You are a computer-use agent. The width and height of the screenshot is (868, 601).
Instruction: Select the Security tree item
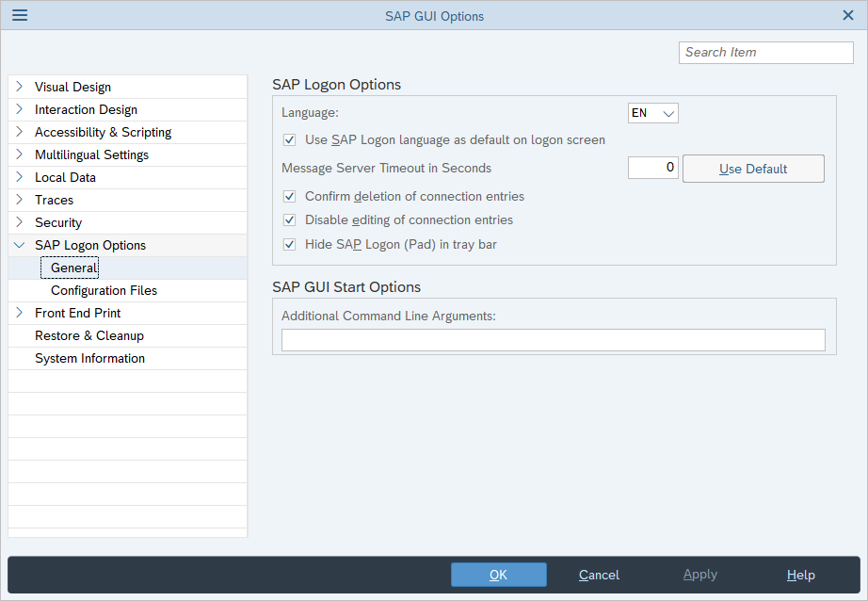[x=58, y=223]
